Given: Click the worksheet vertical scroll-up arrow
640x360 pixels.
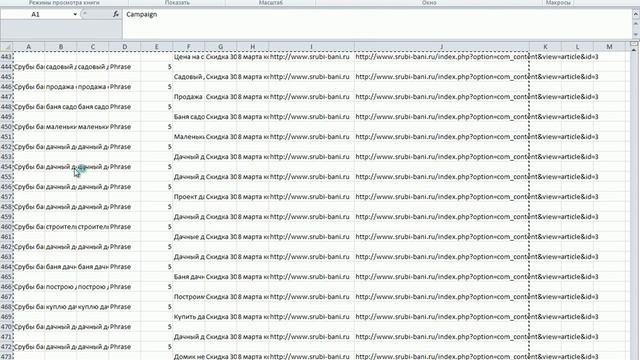Looking at the screenshot, I should (634, 50).
